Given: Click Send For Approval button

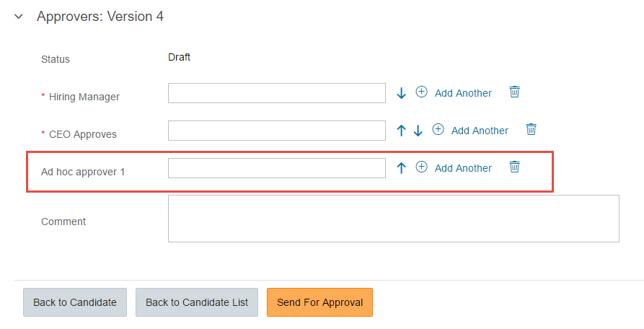Looking at the screenshot, I should click(x=320, y=302).
